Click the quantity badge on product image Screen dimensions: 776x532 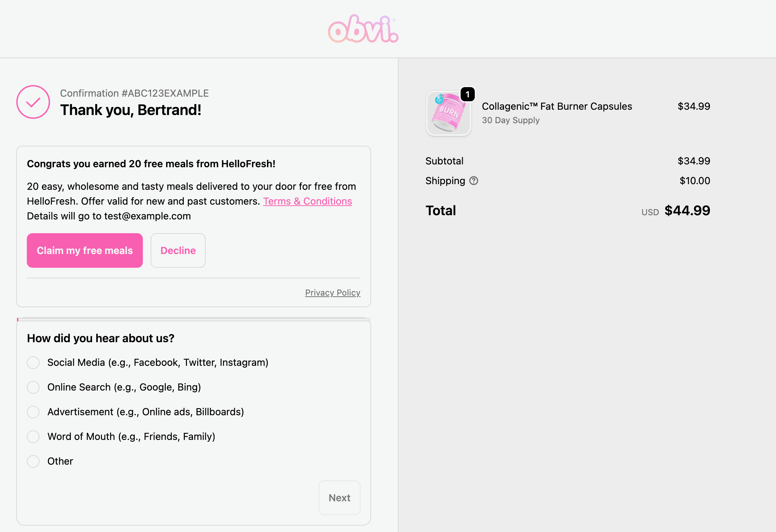click(467, 94)
